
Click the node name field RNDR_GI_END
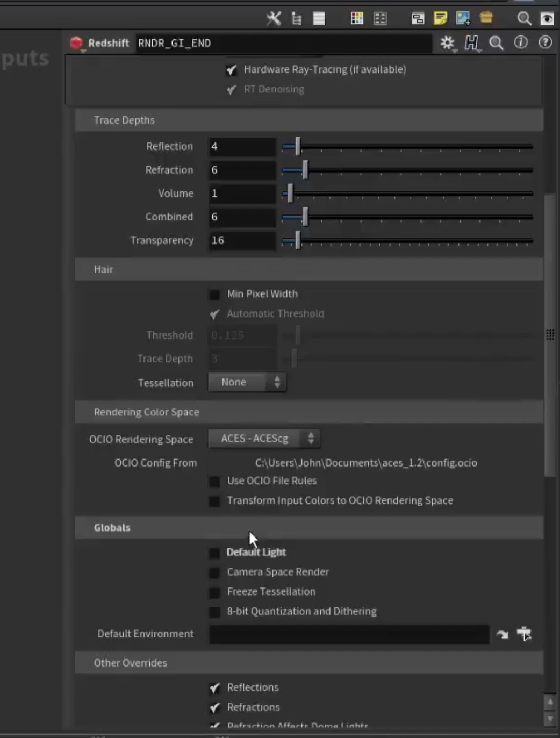[x=283, y=43]
